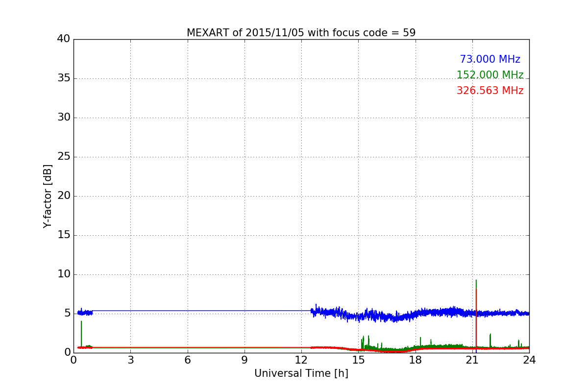Click the x-axis tick label 12

pos(301,360)
